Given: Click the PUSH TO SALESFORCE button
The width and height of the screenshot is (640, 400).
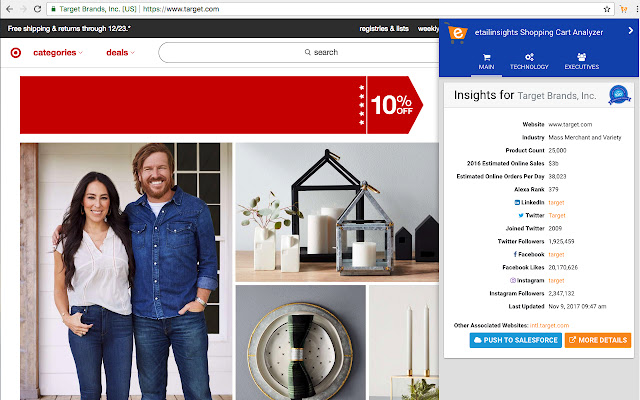Looking at the screenshot, I should (516, 340).
